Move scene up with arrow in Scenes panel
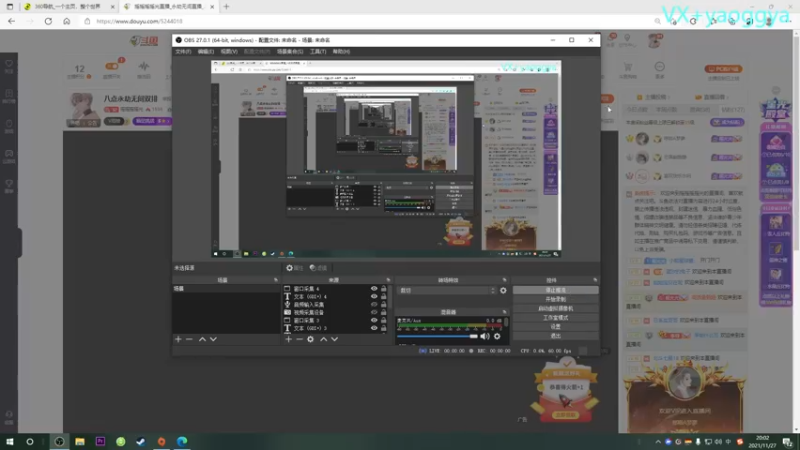Image resolution: width=800 pixels, height=450 pixels. click(202, 339)
